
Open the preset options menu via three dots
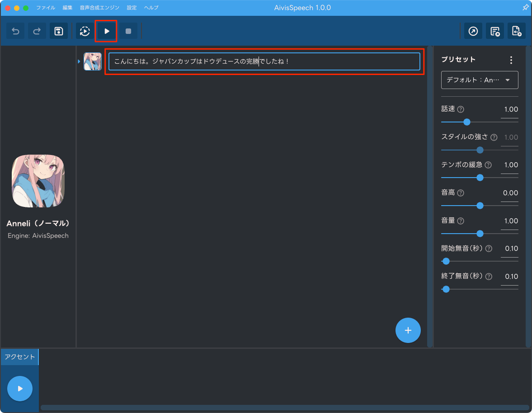(x=511, y=59)
